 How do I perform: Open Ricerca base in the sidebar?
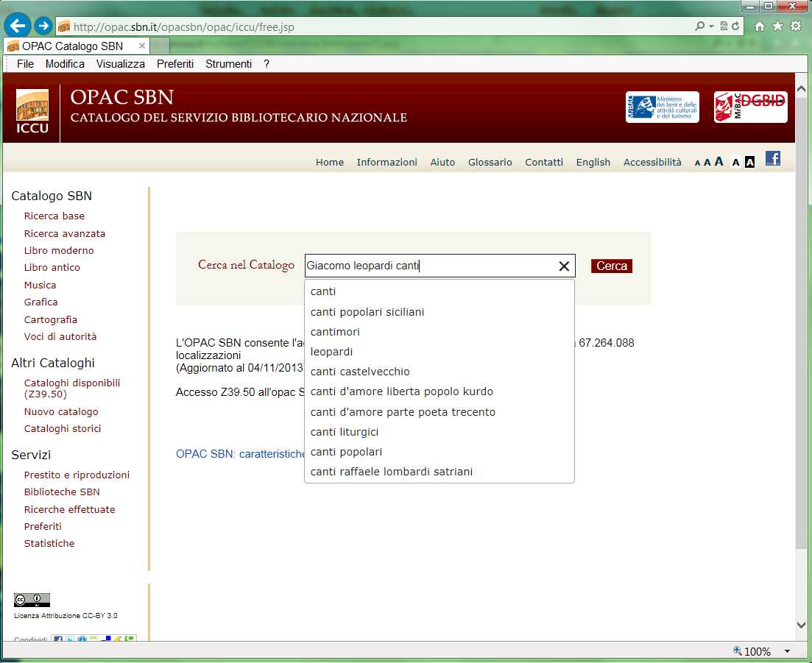click(54, 216)
